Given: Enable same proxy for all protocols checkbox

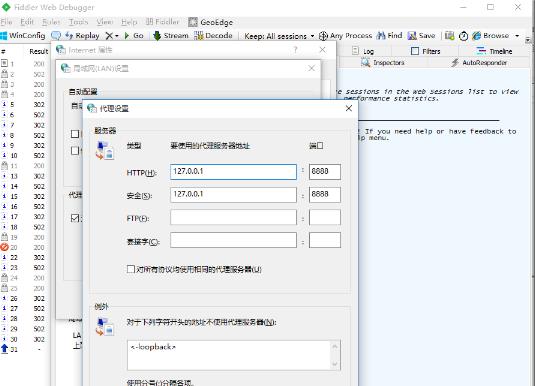Looking at the screenshot, I should (131, 269).
